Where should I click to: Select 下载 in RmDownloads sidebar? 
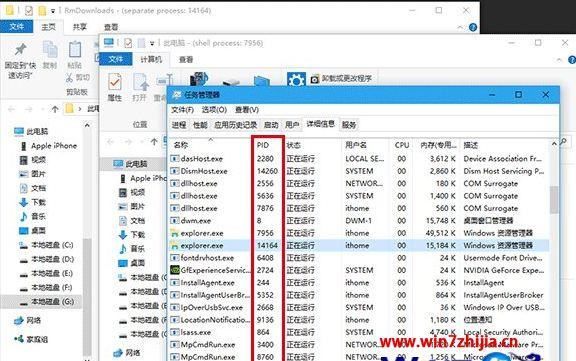(38, 202)
